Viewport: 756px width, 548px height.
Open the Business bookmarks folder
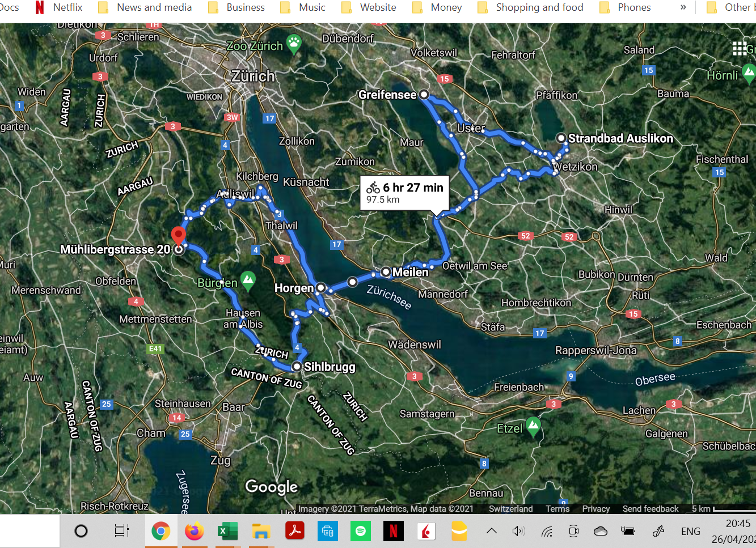pos(236,7)
